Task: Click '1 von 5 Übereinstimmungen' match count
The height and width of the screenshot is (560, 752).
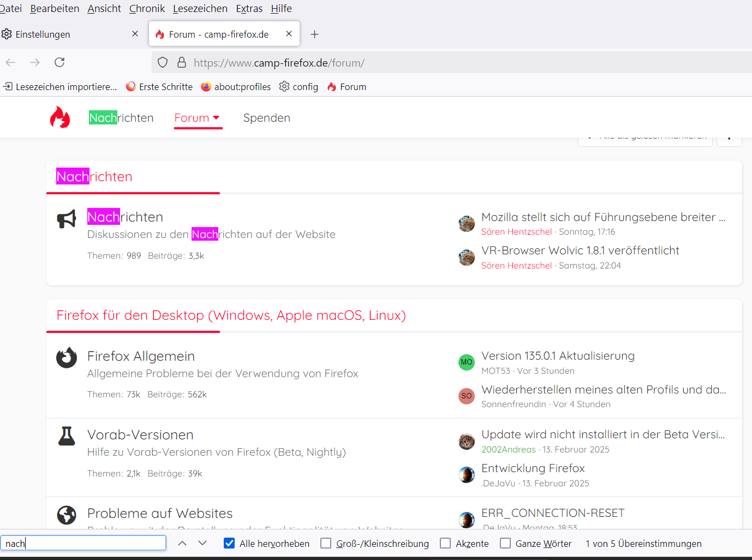Action: [x=643, y=544]
